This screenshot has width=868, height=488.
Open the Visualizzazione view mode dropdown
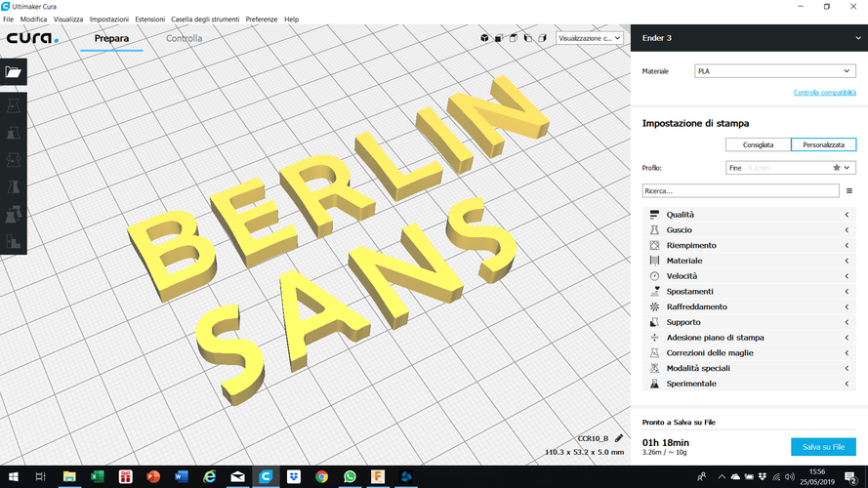(x=589, y=38)
